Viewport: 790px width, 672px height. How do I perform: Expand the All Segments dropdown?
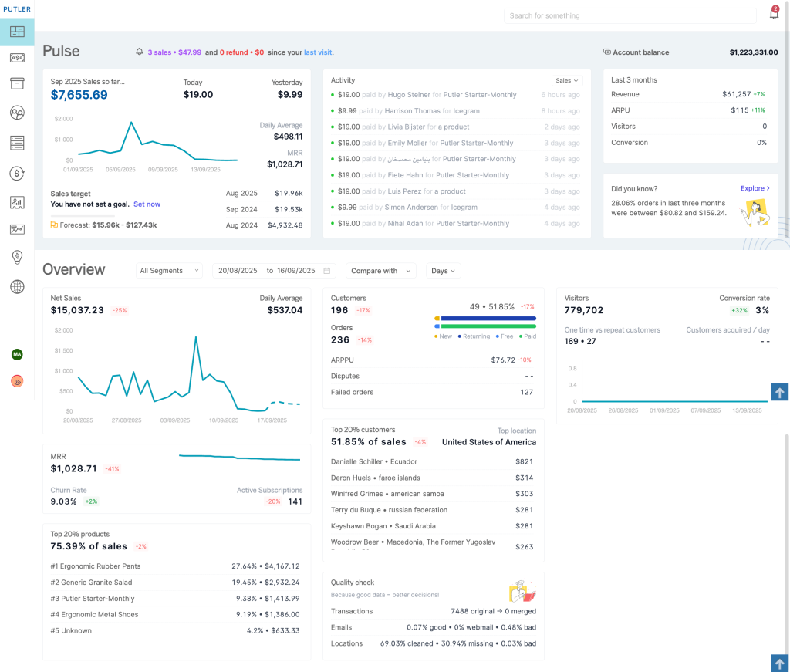coord(170,271)
